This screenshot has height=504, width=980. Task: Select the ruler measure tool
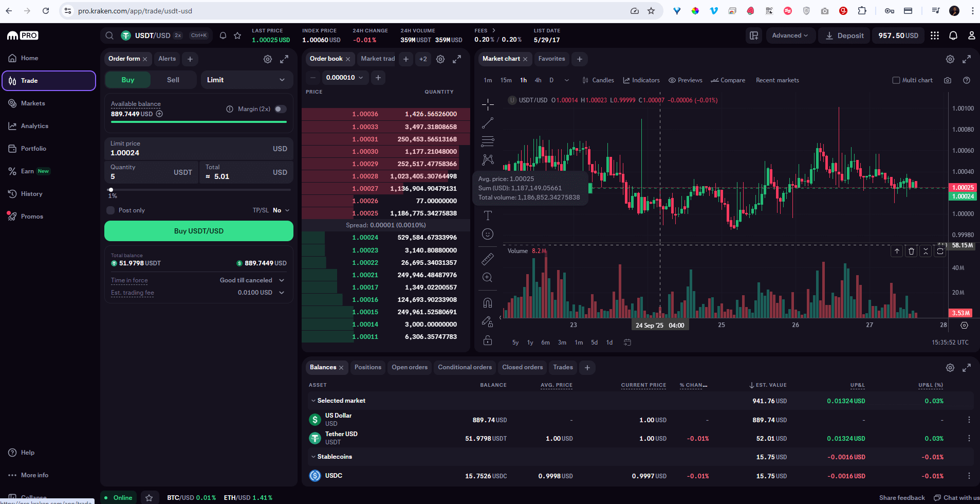point(488,259)
